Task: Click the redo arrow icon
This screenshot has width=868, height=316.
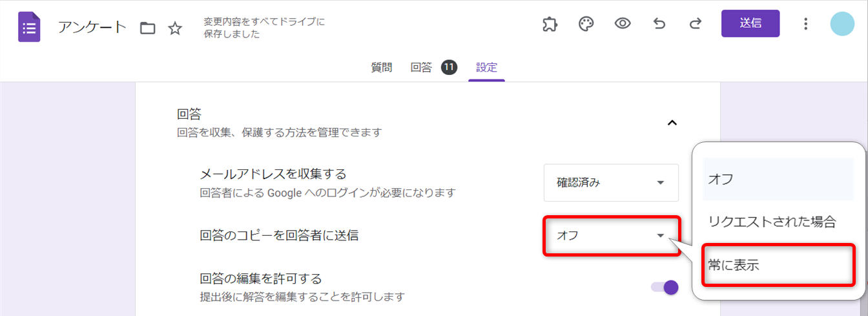Action: [696, 24]
